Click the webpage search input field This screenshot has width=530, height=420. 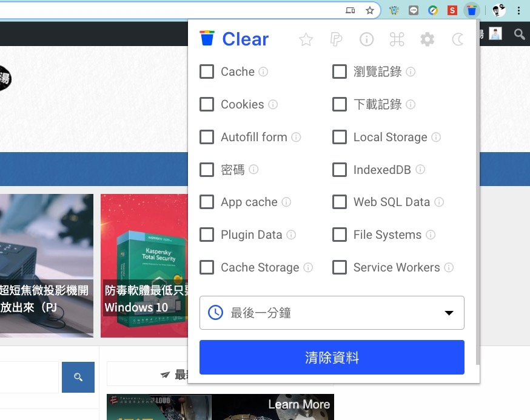click(x=29, y=377)
